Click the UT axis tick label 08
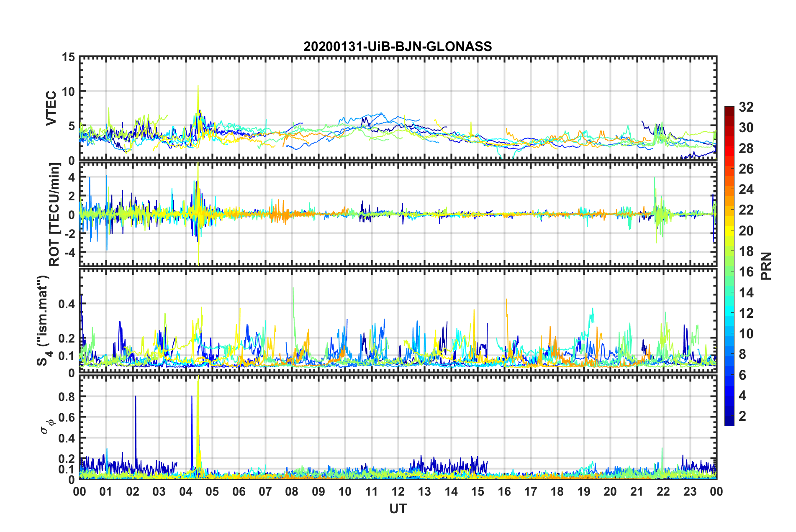The width and height of the screenshot is (796, 532). (292, 491)
